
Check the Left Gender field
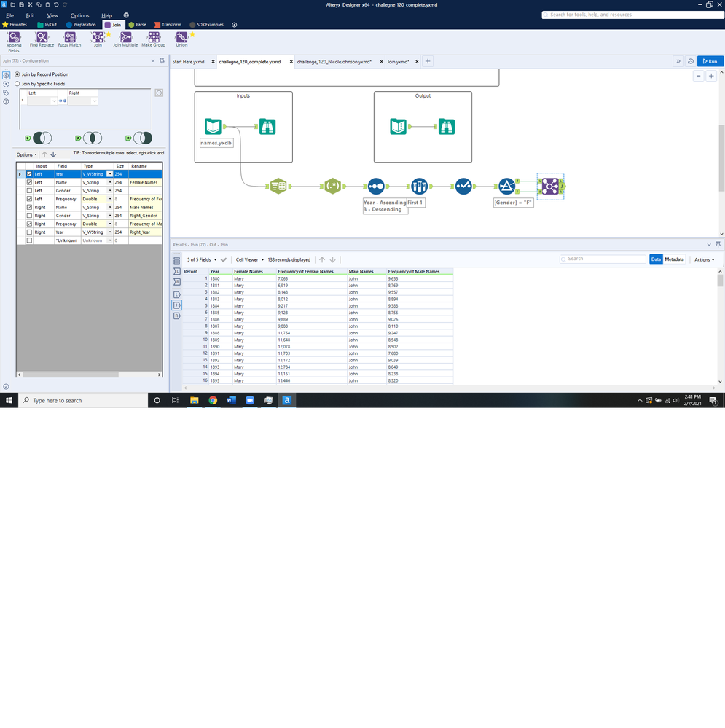coord(29,191)
